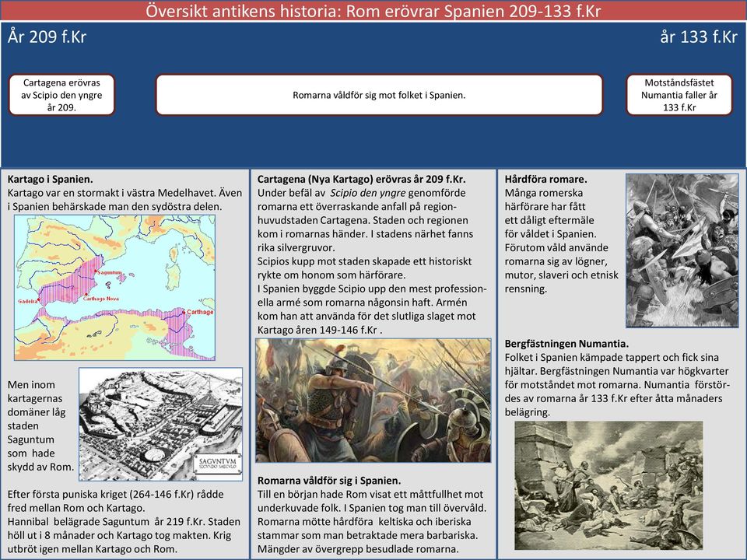Screen dimensions: 747x560
Task: Select the title 'Översikt antikens historia' banner
Action: pyautogui.click(x=373, y=10)
